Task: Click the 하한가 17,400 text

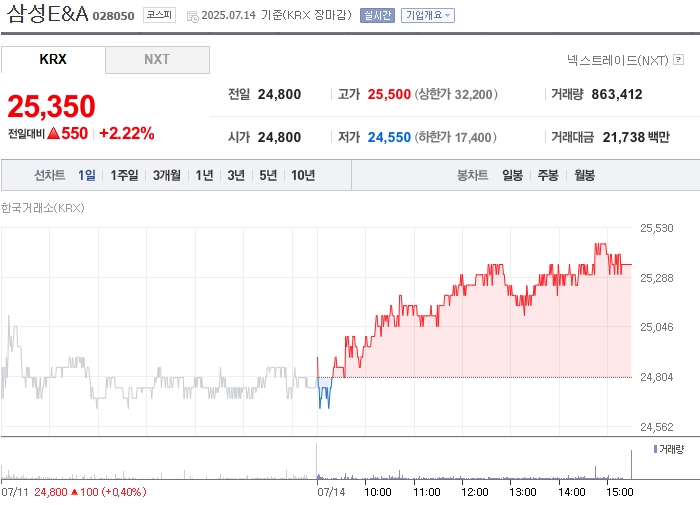Action: tap(455, 137)
